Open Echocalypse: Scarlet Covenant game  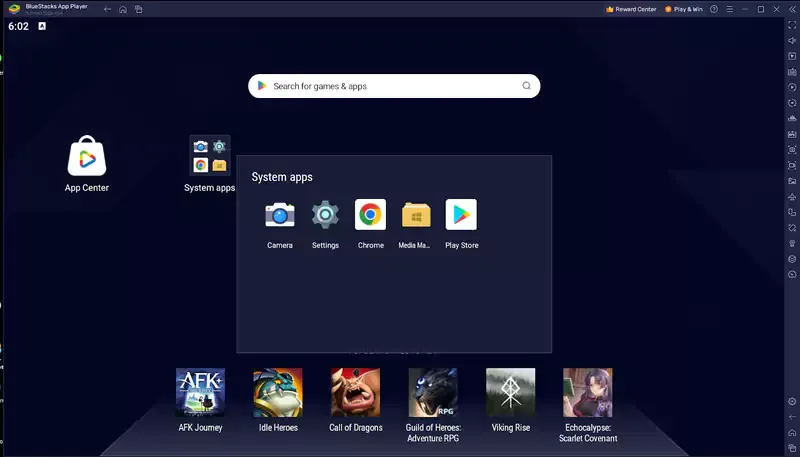588,392
